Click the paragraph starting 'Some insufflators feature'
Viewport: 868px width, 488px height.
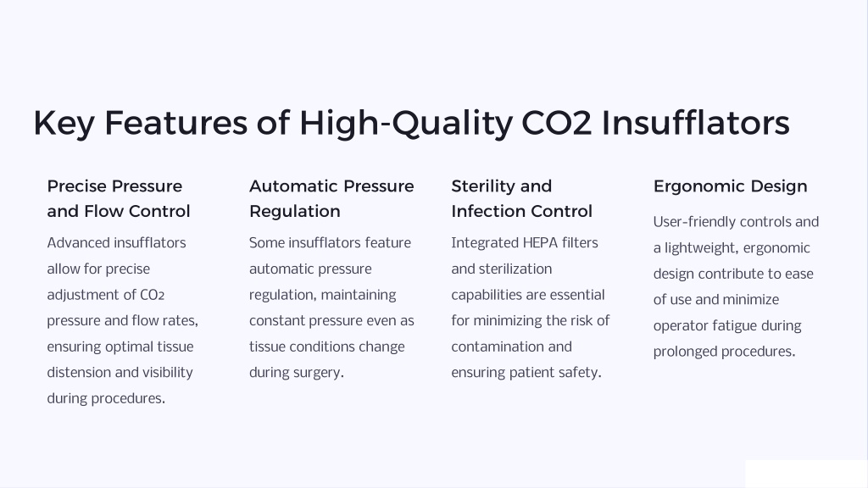click(331, 308)
